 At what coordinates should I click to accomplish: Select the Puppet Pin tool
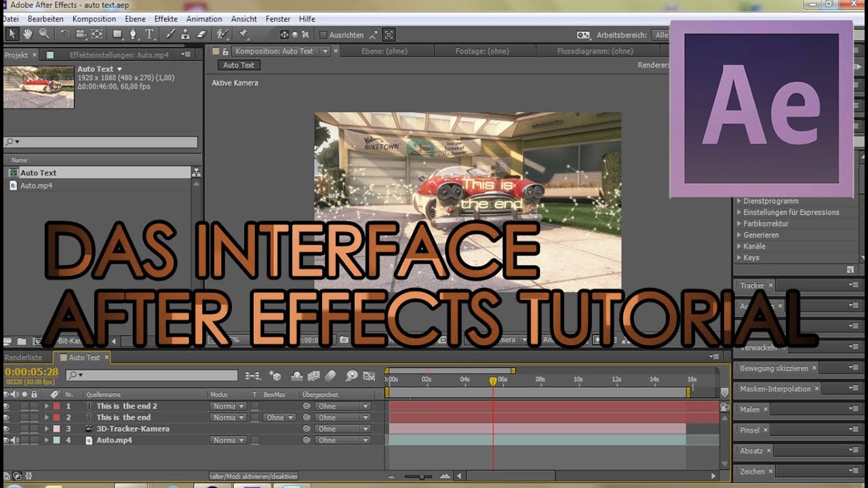click(243, 34)
